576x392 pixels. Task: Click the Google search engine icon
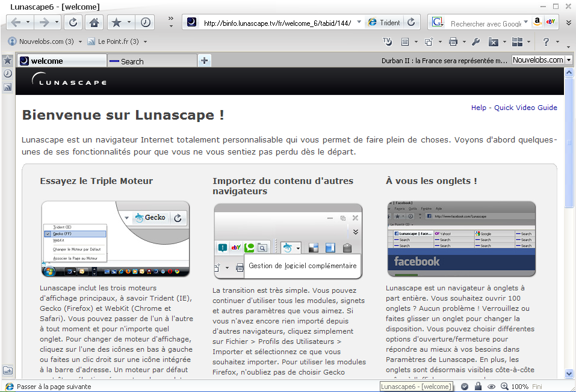[437, 22]
